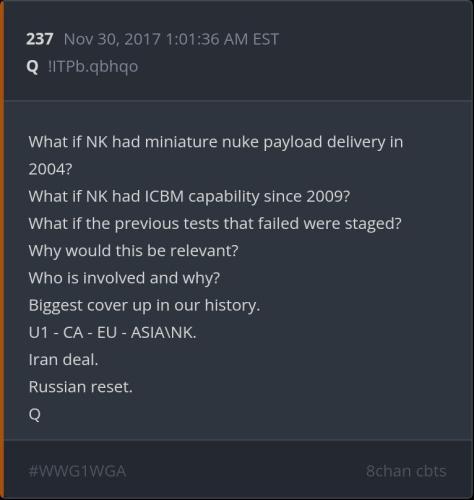The height and width of the screenshot is (500, 474).
Task: Click the AM EST time in header
Action: [251, 39]
